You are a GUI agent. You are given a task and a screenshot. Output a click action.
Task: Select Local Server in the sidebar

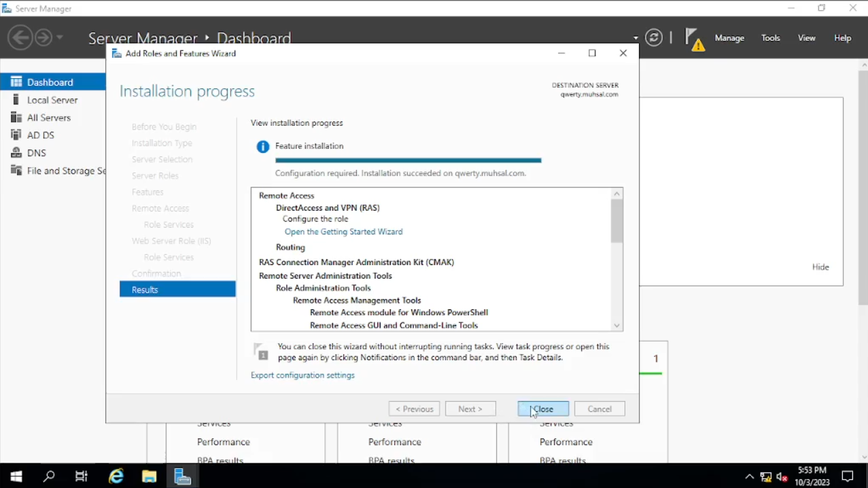52,100
